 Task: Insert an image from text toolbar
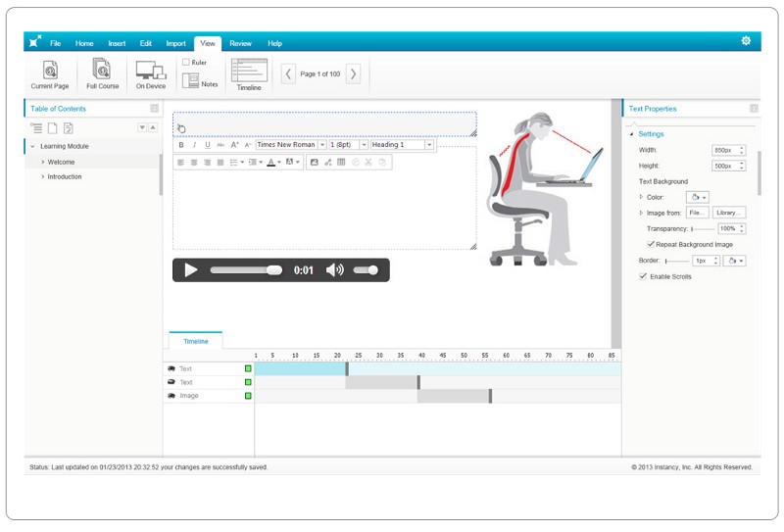point(314,162)
